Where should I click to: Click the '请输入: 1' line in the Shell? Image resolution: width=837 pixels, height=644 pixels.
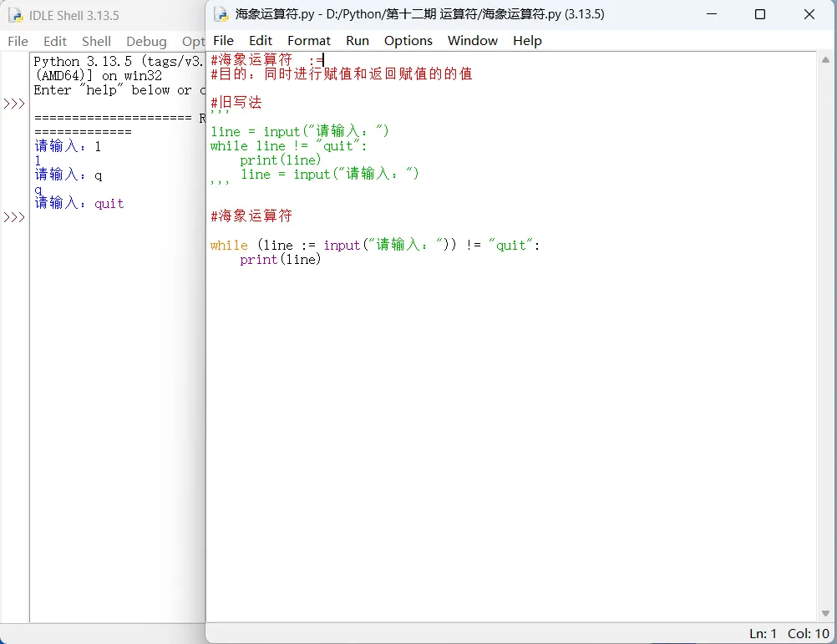click(x=68, y=146)
